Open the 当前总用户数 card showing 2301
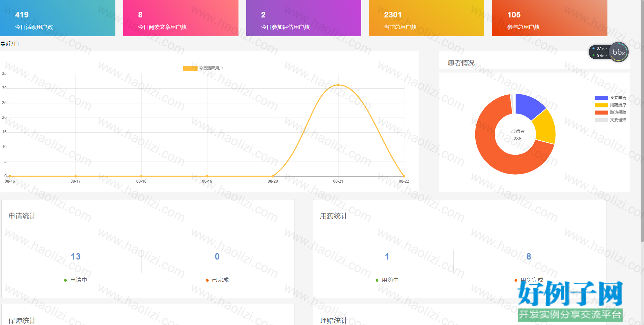Viewport: 644px width, 325px height. pos(427,18)
